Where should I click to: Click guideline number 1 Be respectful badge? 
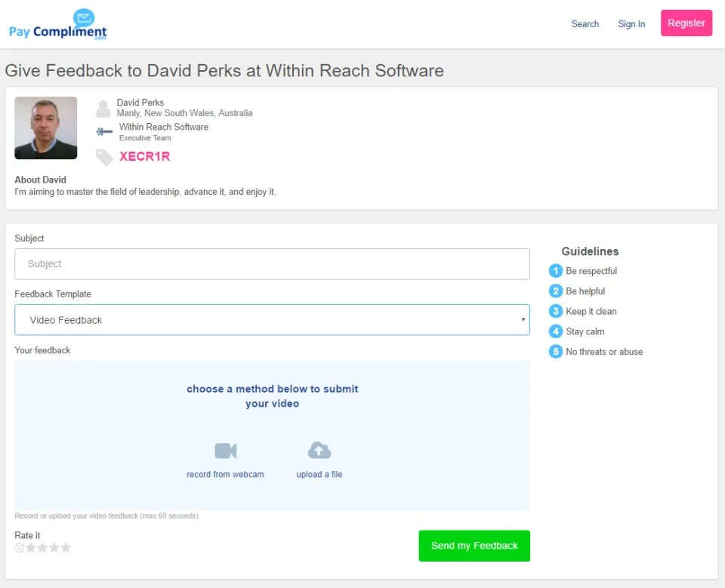point(556,271)
